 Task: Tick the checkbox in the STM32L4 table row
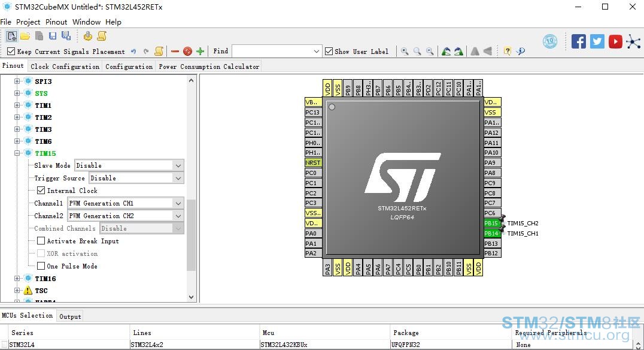click(4, 345)
